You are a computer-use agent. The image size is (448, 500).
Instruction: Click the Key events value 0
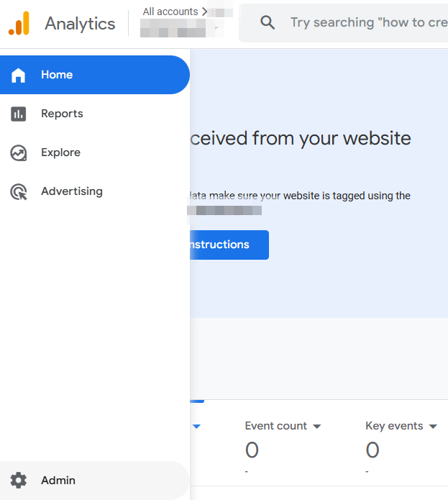372,450
